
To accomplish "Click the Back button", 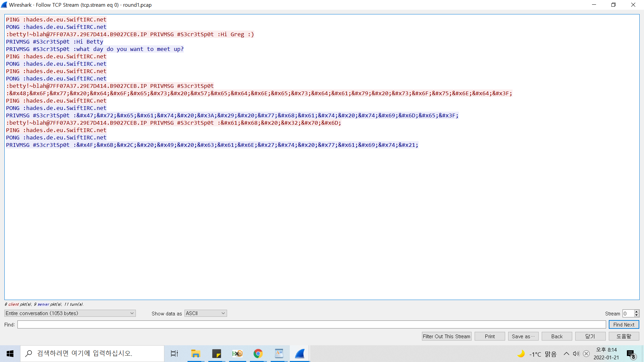I will pos(557,336).
